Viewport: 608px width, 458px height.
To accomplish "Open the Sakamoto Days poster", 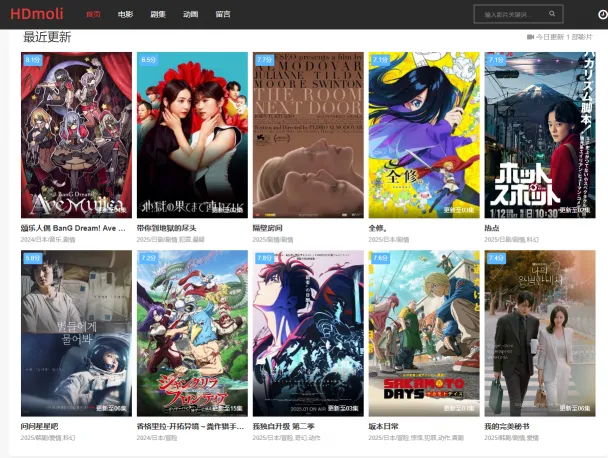I will (x=424, y=333).
